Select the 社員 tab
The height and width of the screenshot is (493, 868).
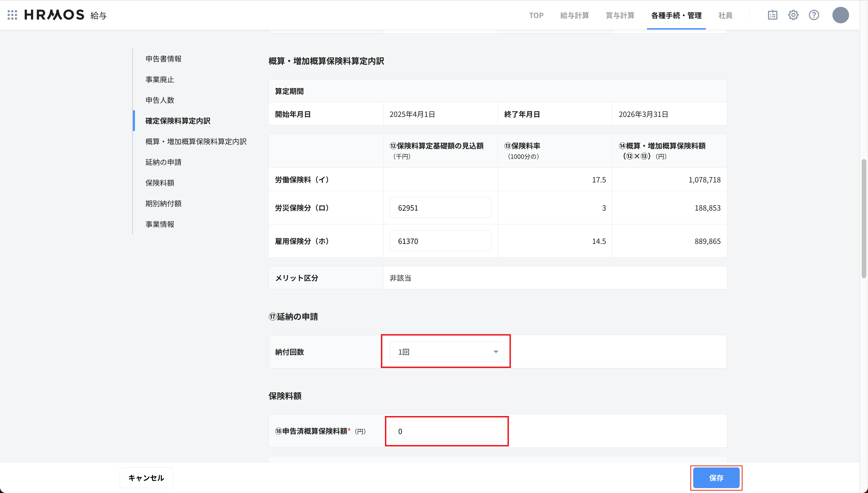point(725,16)
